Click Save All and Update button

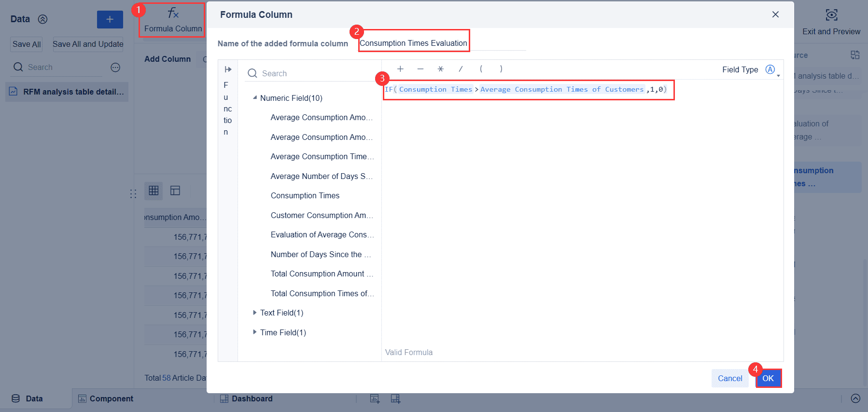point(88,44)
